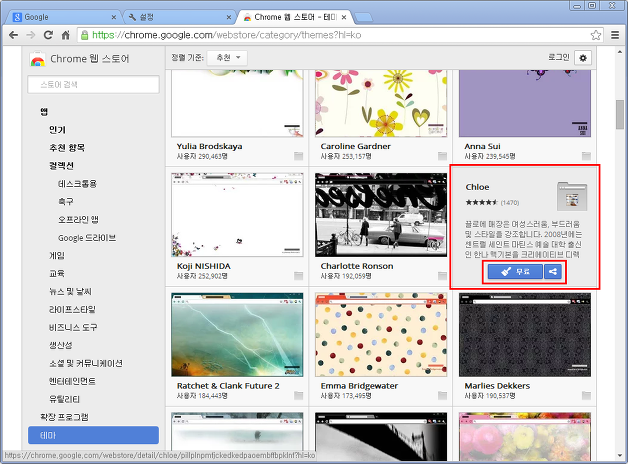Open the 게임 category
The height and width of the screenshot is (464, 628).
click(x=56, y=255)
